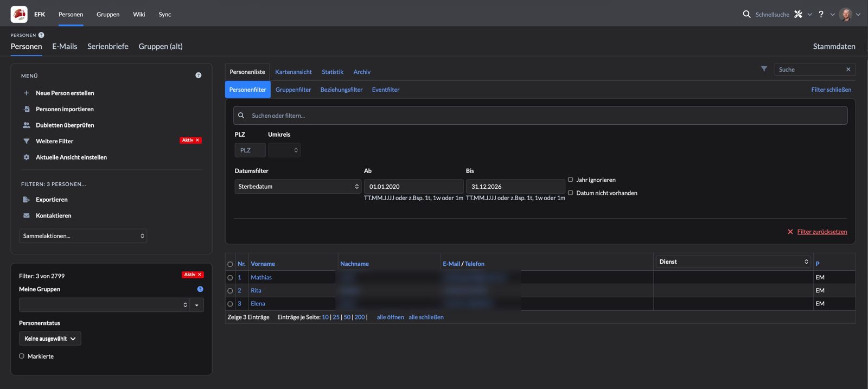Click the filter funnel icon near Suche
Image resolution: width=868 pixels, height=389 pixels.
click(x=764, y=69)
